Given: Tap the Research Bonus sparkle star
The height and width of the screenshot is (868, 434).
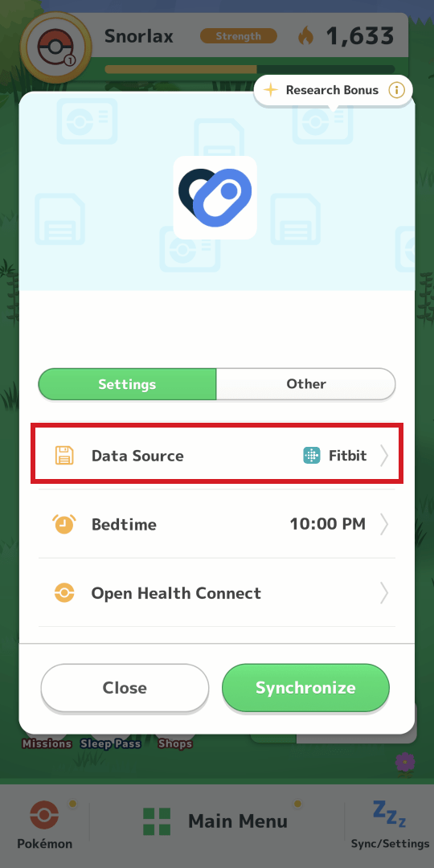Looking at the screenshot, I should (x=270, y=90).
